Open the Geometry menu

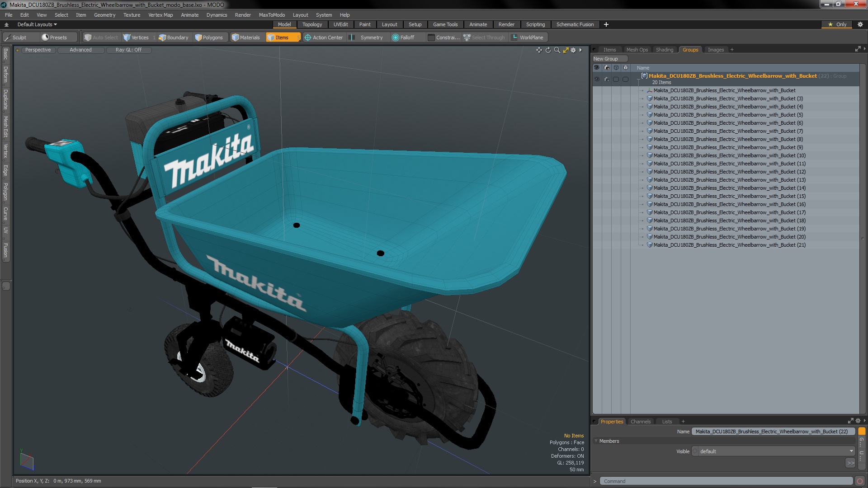[104, 15]
